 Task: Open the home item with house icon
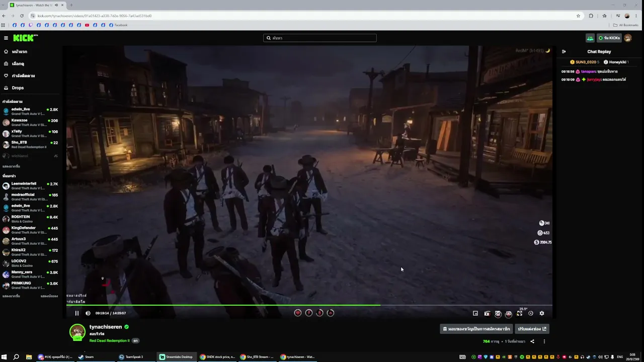(19, 52)
